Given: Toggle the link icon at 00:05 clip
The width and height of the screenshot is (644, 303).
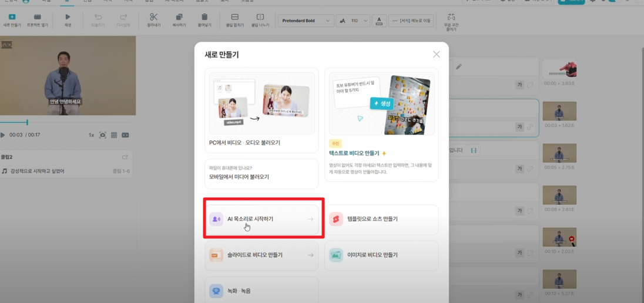Looking at the screenshot, I should 530,168.
